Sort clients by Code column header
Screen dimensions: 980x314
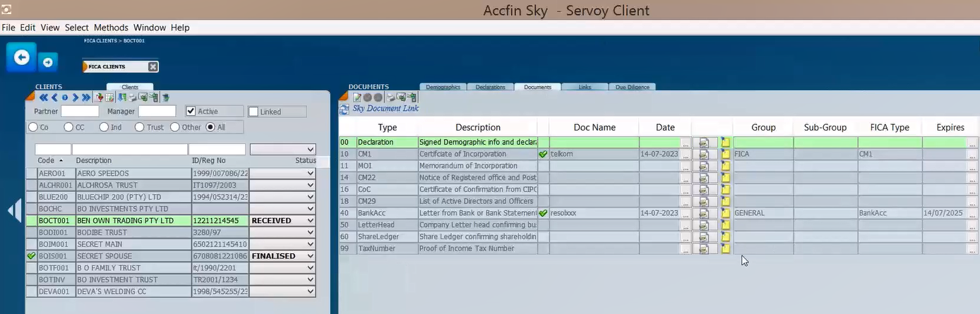click(49, 161)
